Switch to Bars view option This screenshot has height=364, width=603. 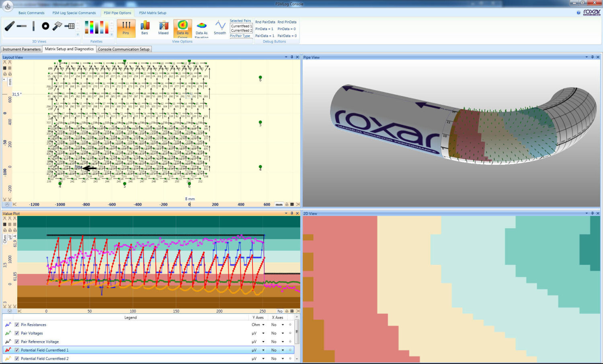(145, 28)
